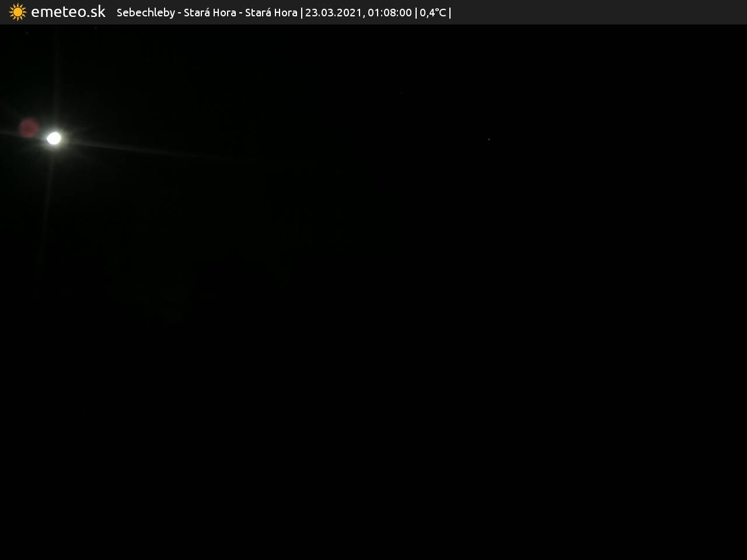Image resolution: width=747 pixels, height=560 pixels.
Task: Select the first Stará Hora label
Action: (x=210, y=13)
